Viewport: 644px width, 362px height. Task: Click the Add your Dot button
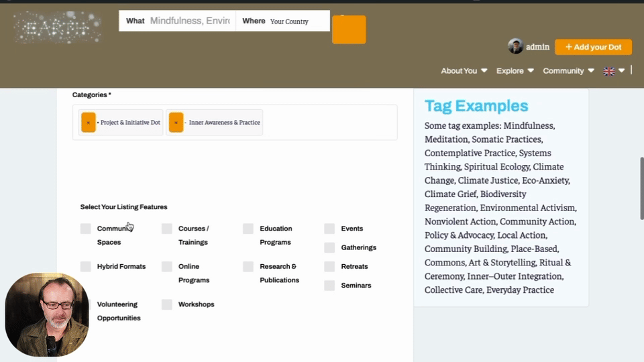[594, 47]
